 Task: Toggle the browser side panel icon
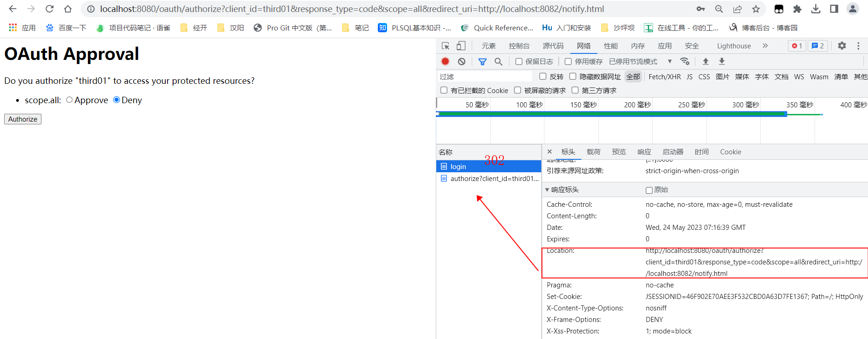(x=834, y=9)
